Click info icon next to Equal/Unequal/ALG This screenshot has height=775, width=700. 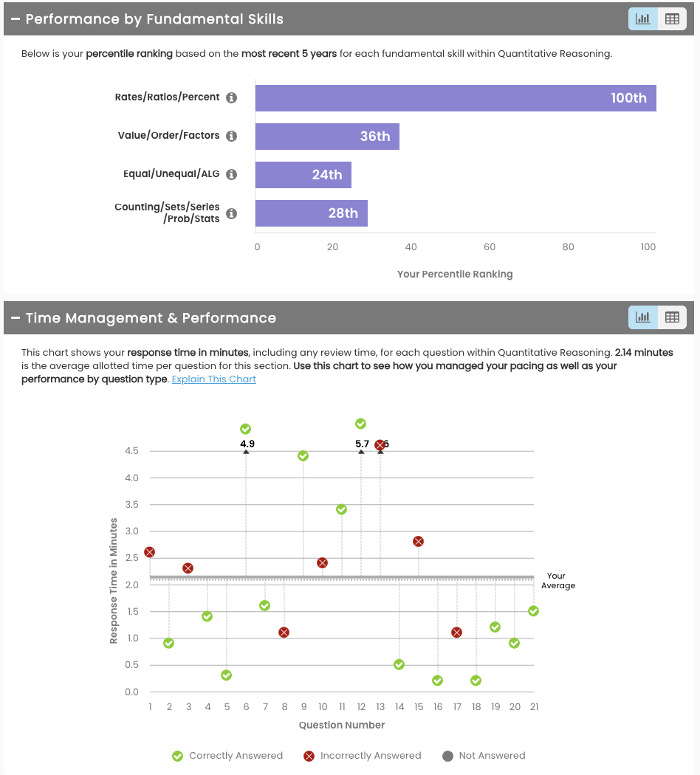click(x=231, y=175)
